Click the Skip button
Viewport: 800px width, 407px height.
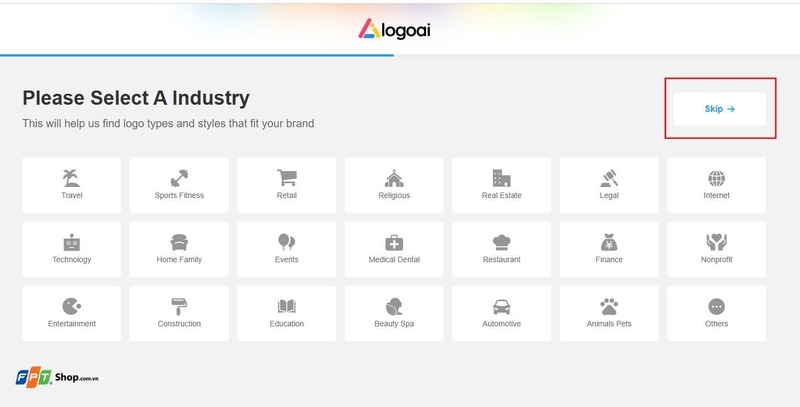[719, 109]
